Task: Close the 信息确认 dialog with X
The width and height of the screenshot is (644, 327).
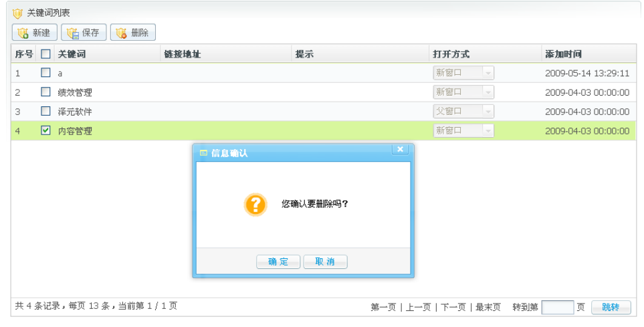Action: coord(400,149)
